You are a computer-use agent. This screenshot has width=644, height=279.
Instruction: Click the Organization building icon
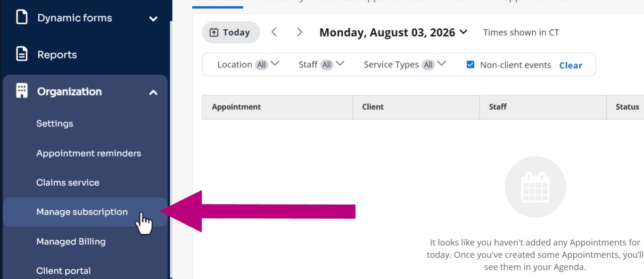tap(22, 91)
